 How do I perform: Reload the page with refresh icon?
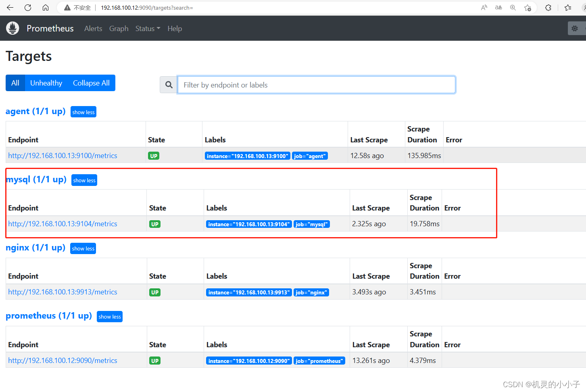click(x=28, y=8)
